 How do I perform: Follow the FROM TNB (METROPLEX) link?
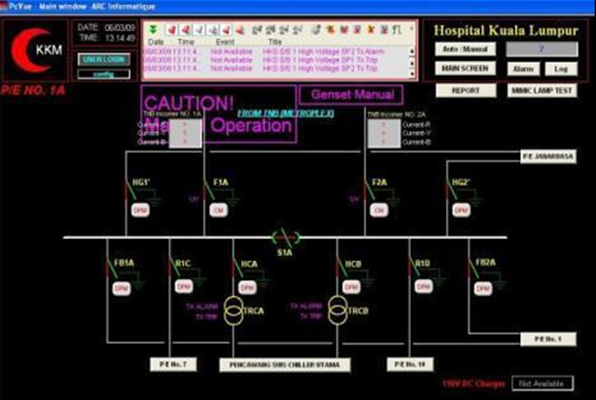click(286, 113)
